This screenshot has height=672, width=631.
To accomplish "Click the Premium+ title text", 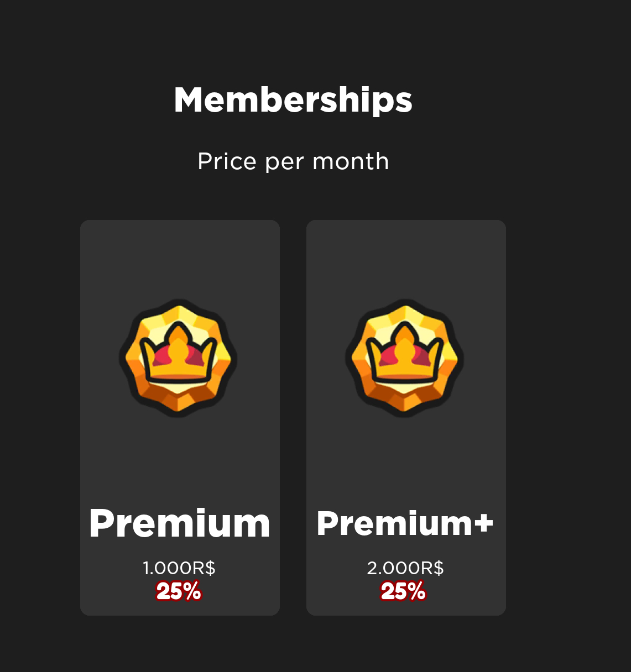I will [405, 523].
